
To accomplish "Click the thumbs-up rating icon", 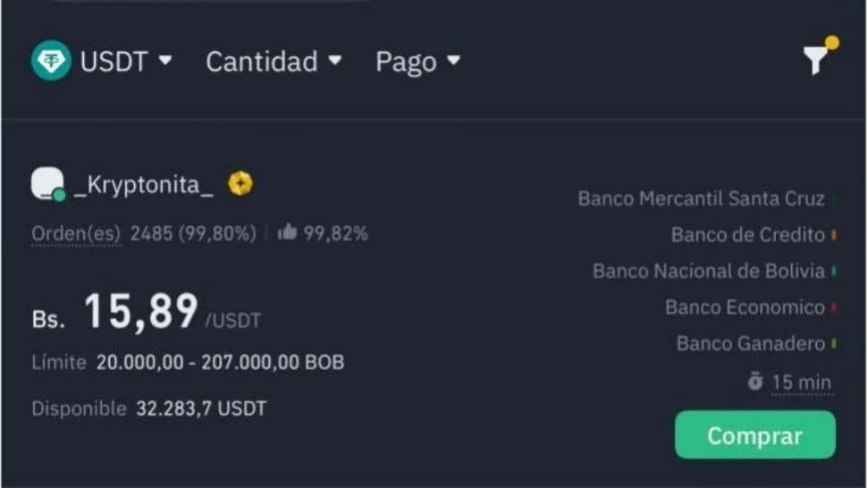I will 287,233.
